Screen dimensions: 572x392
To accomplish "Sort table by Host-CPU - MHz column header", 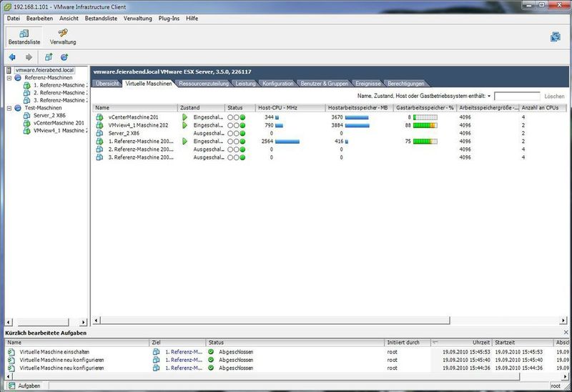I will pyautogui.click(x=290, y=108).
